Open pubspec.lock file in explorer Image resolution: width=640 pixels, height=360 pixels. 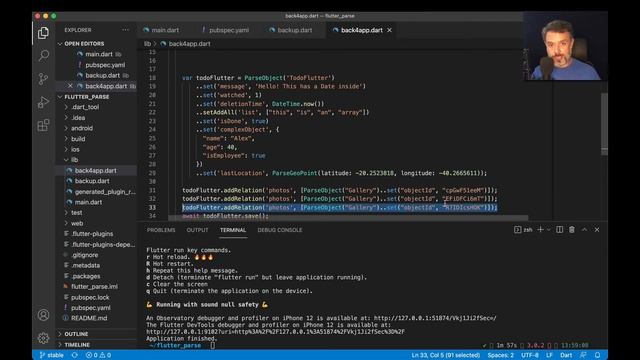coord(90,297)
